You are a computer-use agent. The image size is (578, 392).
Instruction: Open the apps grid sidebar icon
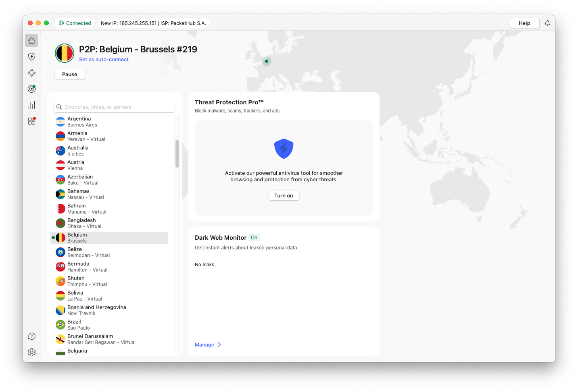pos(31,121)
